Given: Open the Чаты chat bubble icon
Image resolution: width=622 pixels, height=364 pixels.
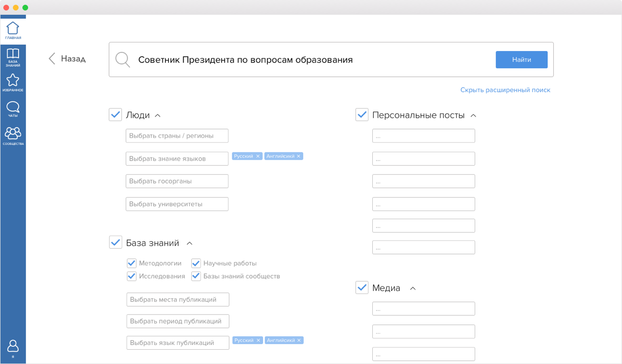Looking at the screenshot, I should coord(13,108).
